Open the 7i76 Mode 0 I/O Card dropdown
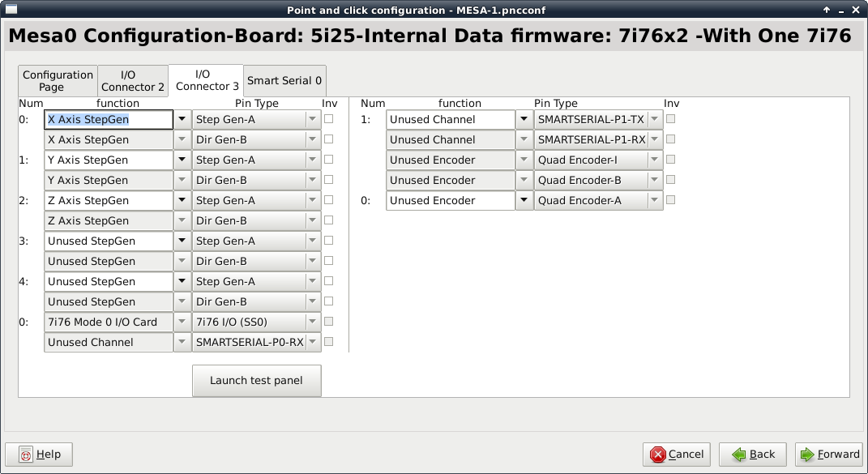Image resolution: width=868 pixels, height=474 pixels. pyautogui.click(x=182, y=322)
